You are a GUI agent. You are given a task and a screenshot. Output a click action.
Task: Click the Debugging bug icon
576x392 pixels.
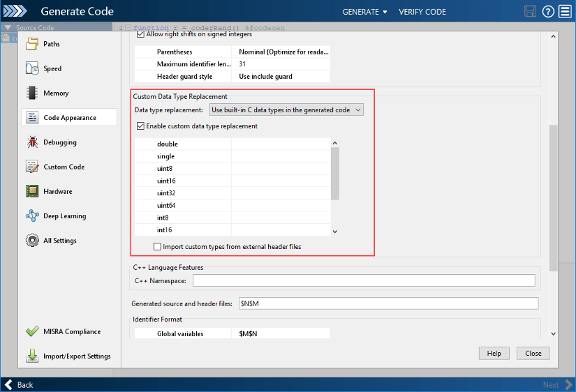[x=32, y=142]
